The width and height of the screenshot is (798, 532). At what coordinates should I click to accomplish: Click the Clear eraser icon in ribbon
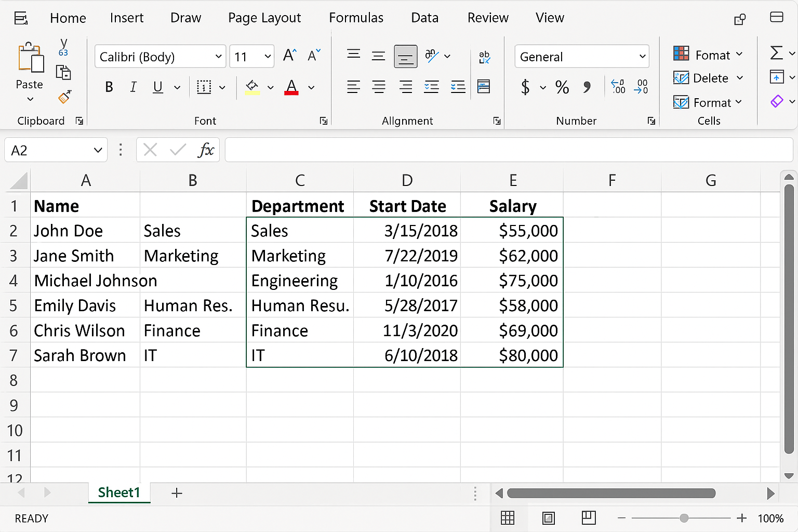[777, 101]
